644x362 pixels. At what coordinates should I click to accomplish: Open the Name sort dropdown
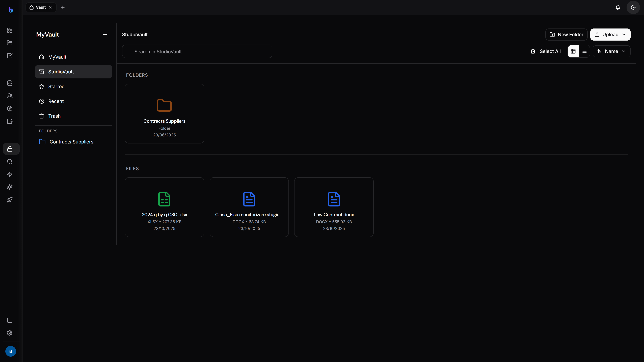pos(611,51)
